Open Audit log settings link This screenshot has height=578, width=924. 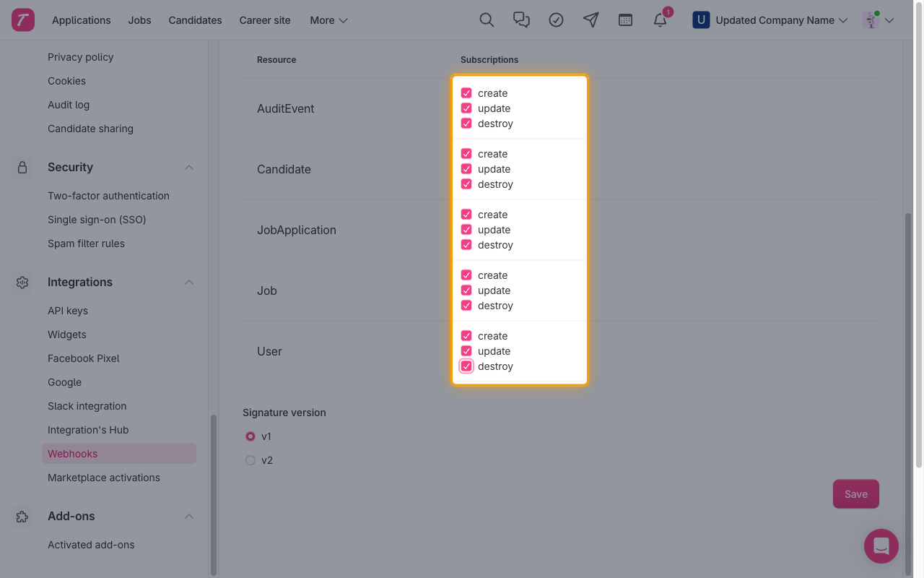point(69,105)
